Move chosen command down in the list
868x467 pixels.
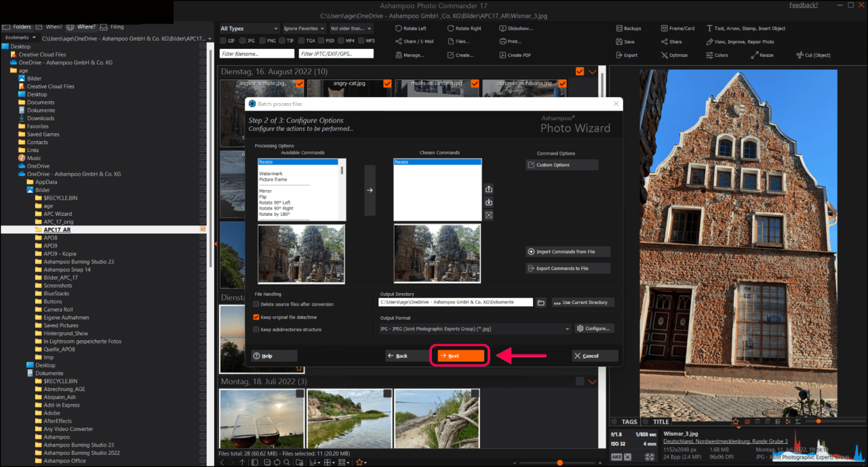(489, 202)
